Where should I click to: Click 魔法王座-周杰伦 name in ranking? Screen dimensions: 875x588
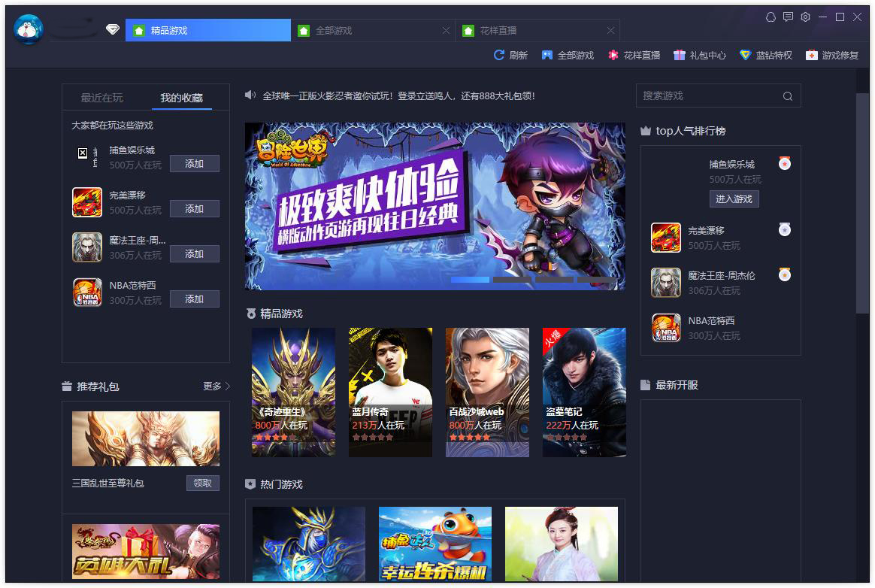click(x=722, y=275)
